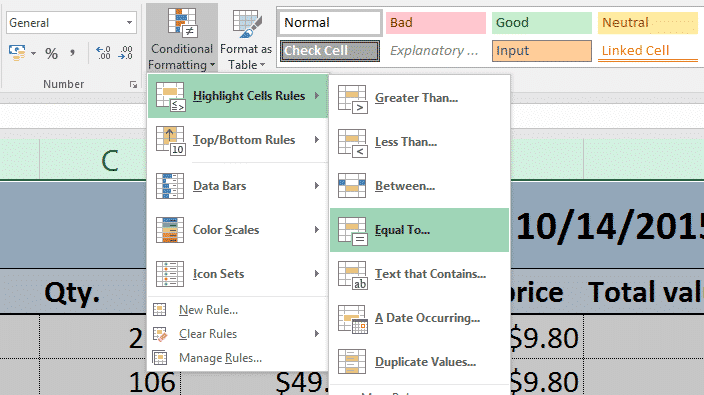This screenshot has height=395, width=704.
Task: Open the General number format combo box
Action: coord(71,22)
